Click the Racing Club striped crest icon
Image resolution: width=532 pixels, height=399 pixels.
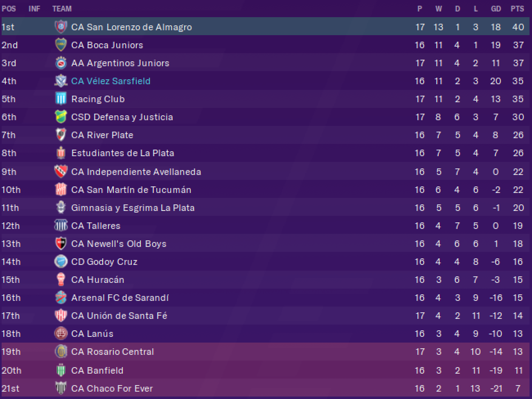click(61, 99)
